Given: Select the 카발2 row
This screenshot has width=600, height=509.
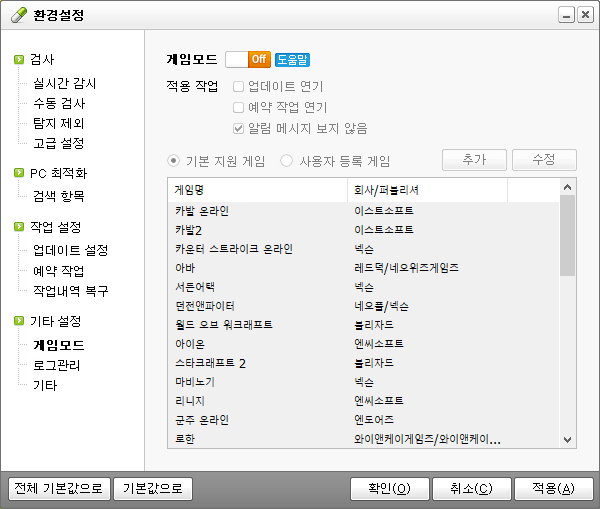Looking at the screenshot, I should [x=364, y=230].
